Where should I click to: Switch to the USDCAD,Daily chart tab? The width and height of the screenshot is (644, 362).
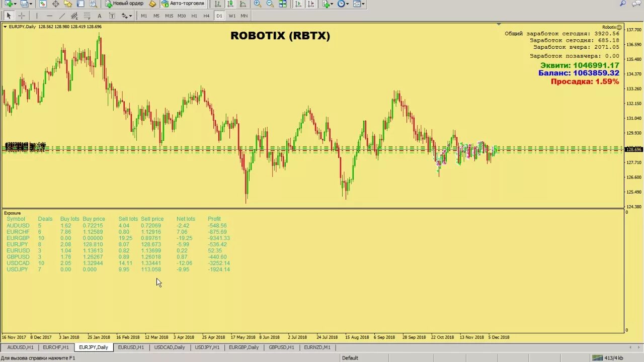(x=170, y=347)
